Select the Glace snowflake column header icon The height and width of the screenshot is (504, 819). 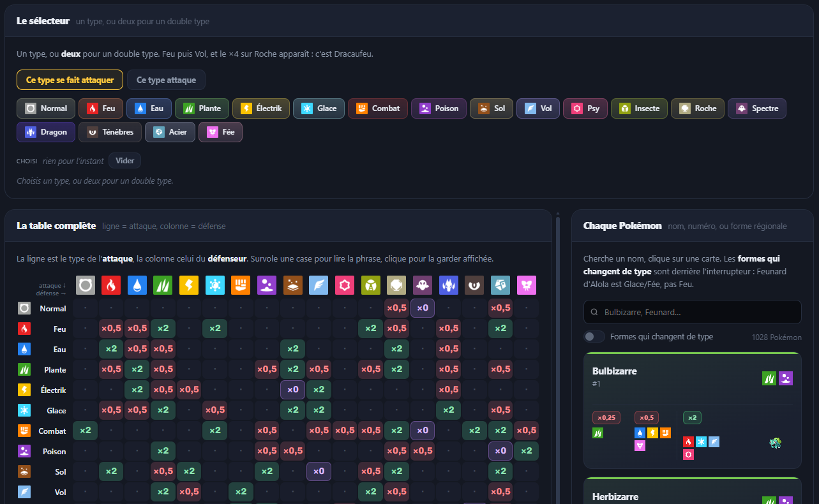215,285
